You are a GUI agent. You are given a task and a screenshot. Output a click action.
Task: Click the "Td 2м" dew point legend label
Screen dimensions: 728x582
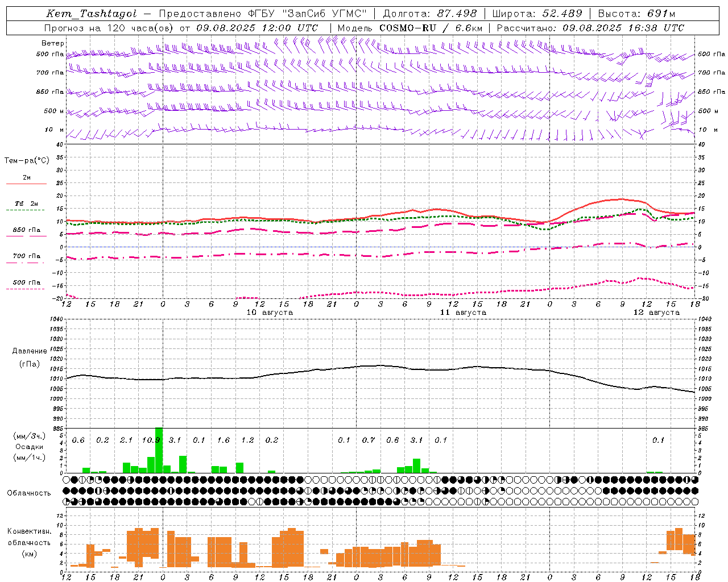pos(26,203)
